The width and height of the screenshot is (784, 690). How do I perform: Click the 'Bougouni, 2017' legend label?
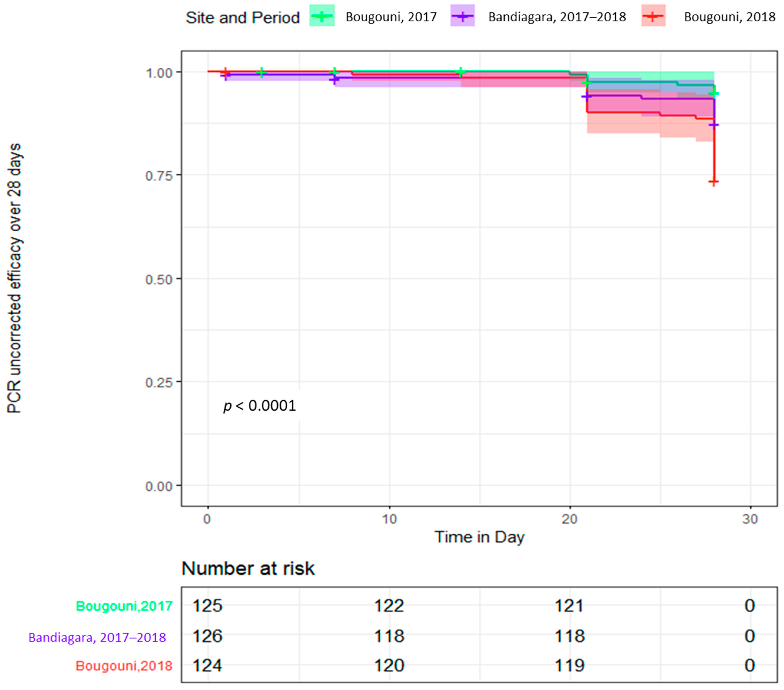click(391, 17)
